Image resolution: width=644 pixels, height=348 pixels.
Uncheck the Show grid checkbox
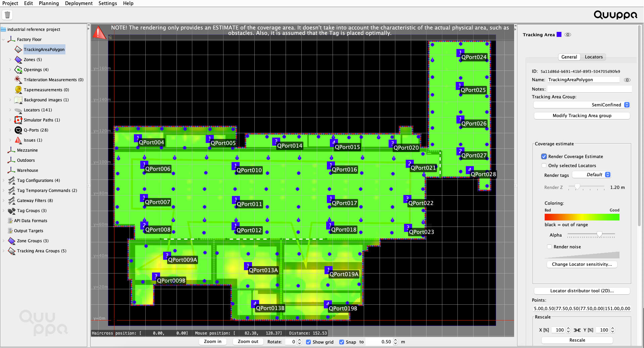click(x=308, y=342)
